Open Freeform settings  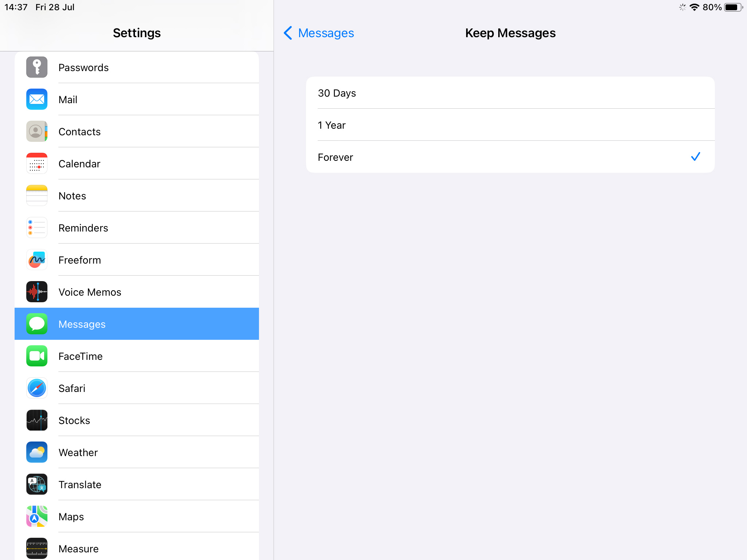click(137, 260)
